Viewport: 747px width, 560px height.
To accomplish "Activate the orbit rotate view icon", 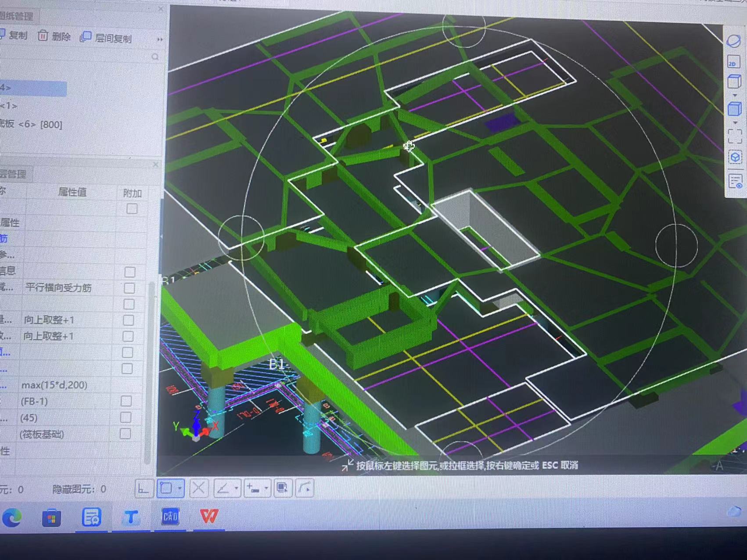I will (x=734, y=41).
